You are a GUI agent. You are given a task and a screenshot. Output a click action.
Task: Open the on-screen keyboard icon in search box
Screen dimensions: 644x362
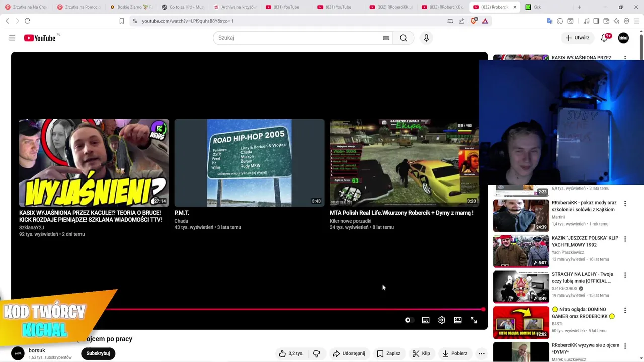386,38
